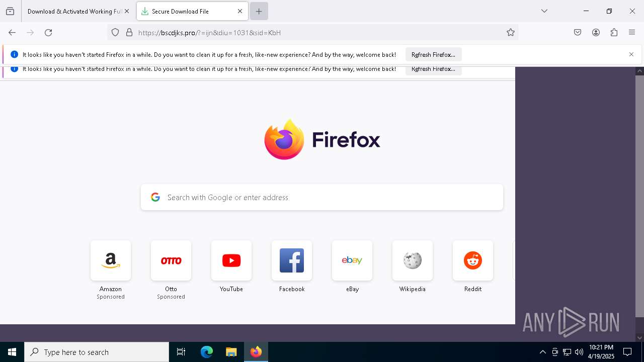Click the scrollbar down arrow

(639, 337)
